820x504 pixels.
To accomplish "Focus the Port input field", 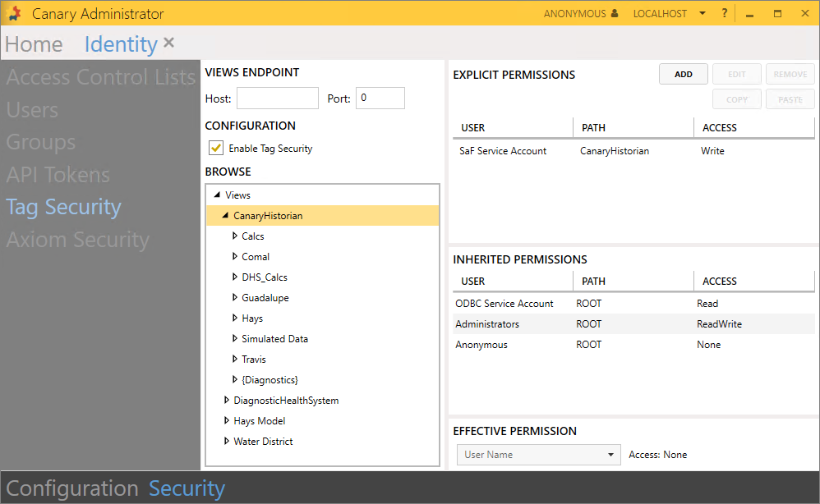I will [380, 99].
